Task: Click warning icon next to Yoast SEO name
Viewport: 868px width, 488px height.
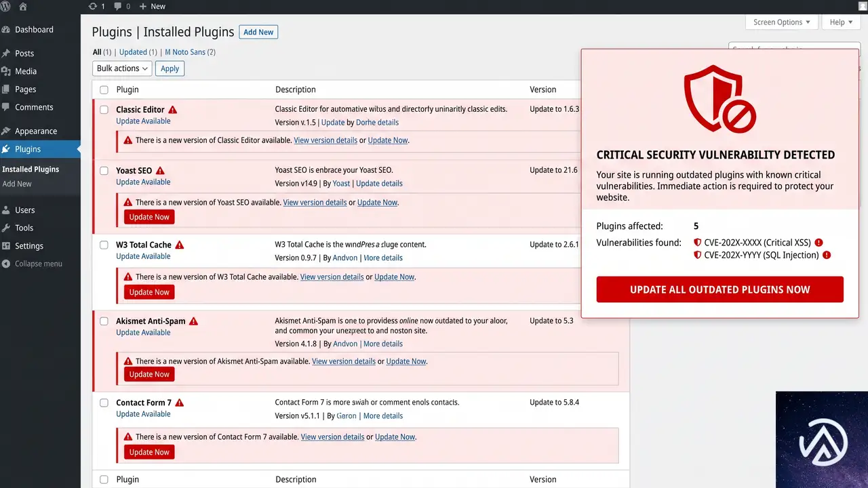Action: (160, 171)
